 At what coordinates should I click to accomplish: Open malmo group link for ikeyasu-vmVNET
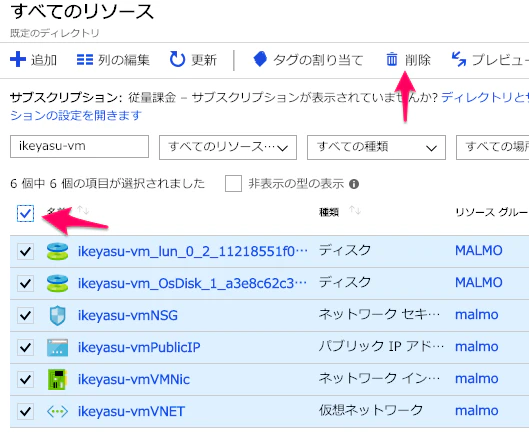[x=477, y=411]
